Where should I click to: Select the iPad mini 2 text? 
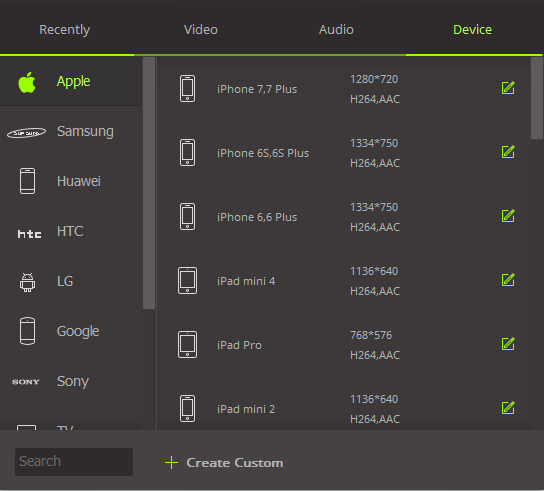pos(246,409)
